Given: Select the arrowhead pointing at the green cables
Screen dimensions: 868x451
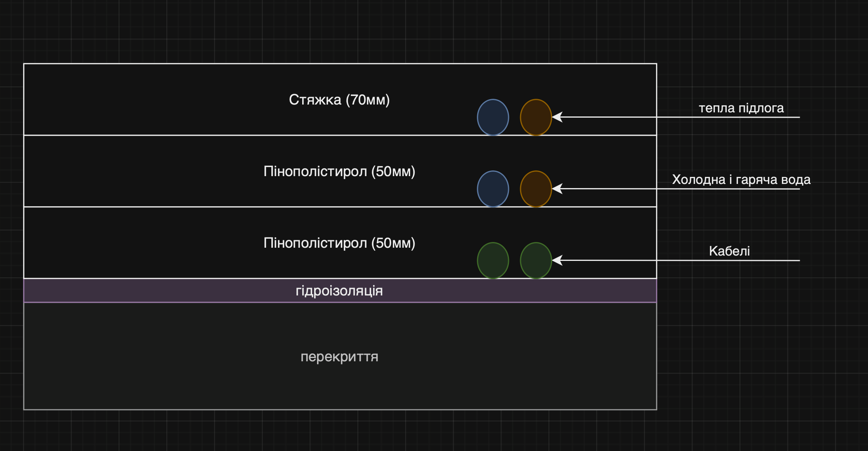Looking at the screenshot, I should pos(557,260).
